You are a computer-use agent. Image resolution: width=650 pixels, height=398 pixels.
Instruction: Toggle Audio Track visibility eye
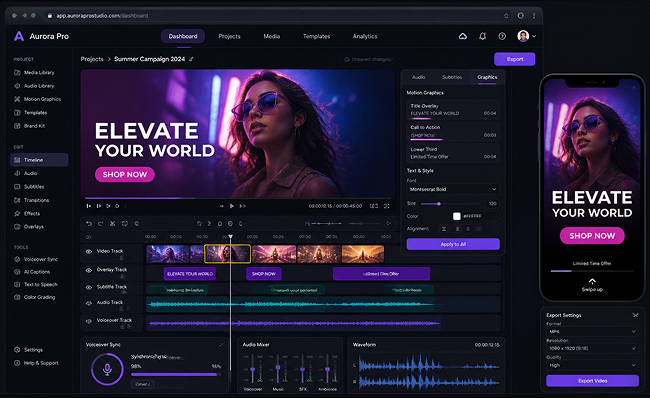[89, 303]
